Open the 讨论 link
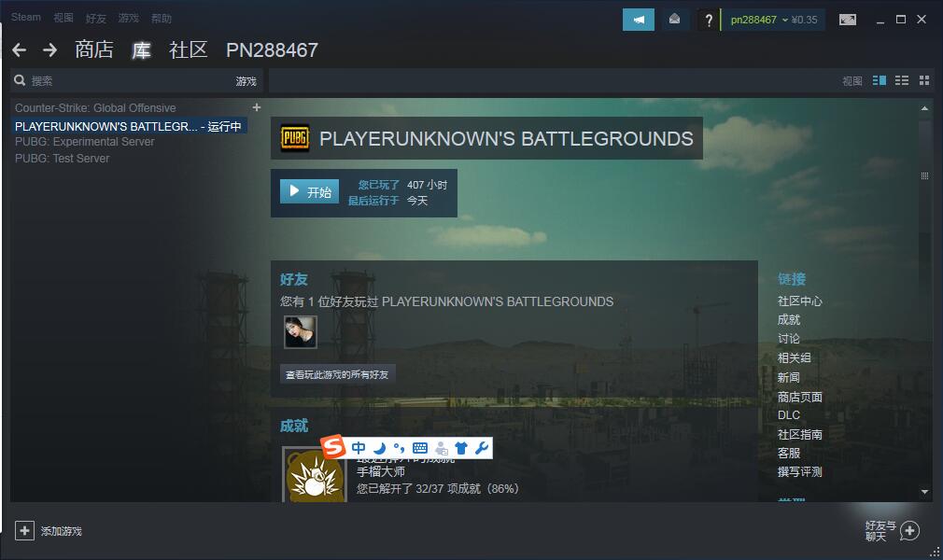This screenshot has width=943, height=560. 788,339
